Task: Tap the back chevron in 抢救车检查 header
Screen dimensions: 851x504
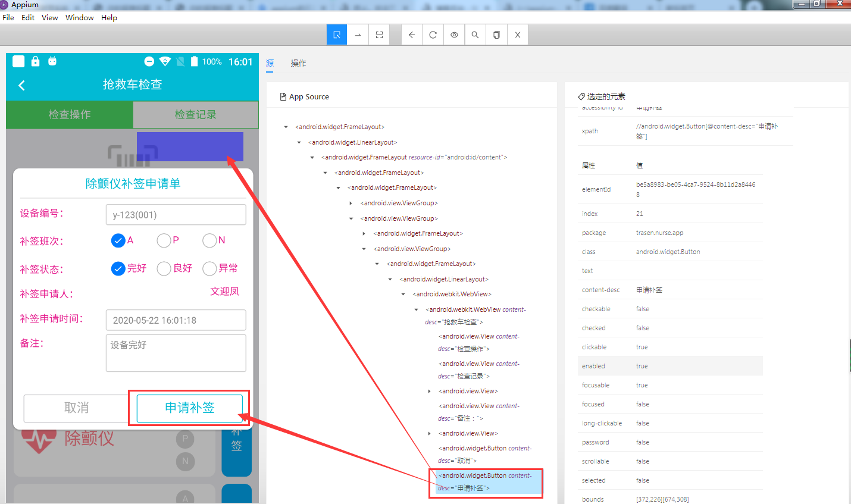Action: (22, 85)
